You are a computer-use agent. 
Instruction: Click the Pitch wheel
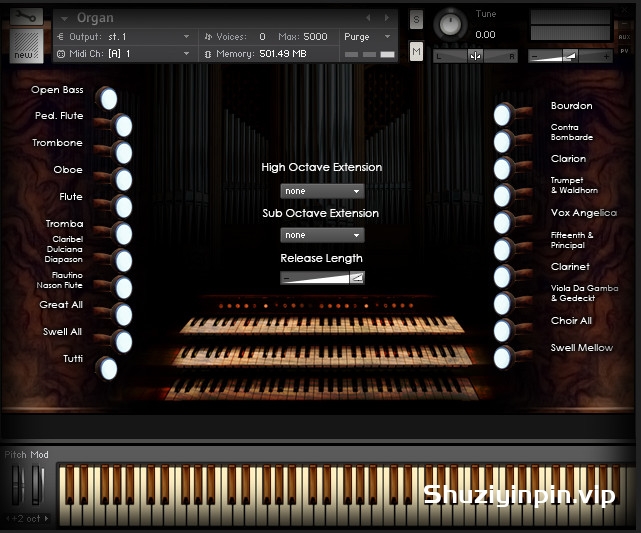coord(18,485)
